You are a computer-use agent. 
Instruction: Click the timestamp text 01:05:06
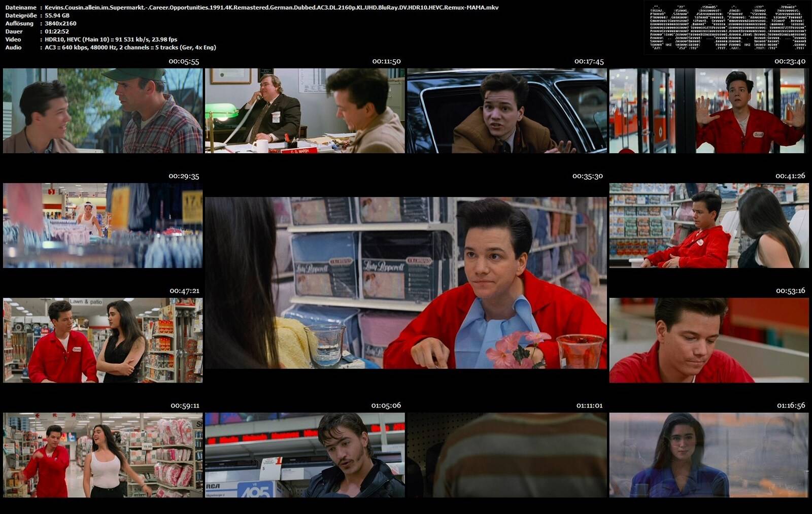point(386,405)
